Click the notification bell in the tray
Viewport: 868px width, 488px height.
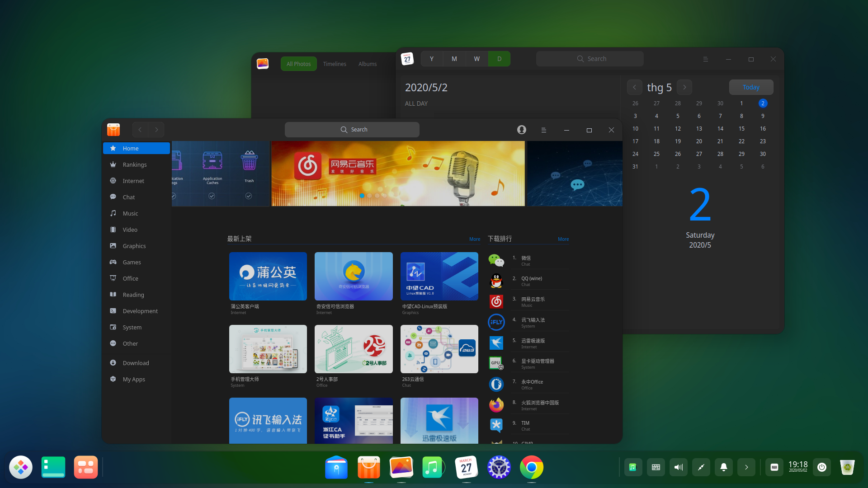pos(724,467)
